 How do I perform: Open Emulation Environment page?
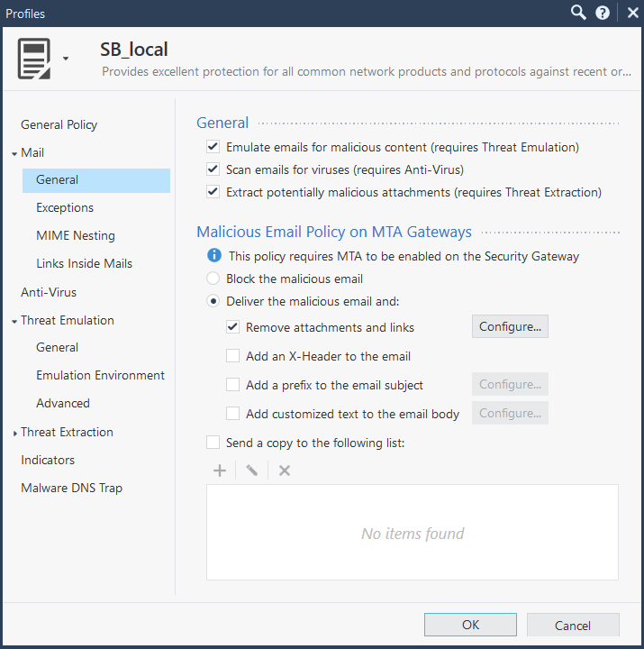[x=101, y=375]
